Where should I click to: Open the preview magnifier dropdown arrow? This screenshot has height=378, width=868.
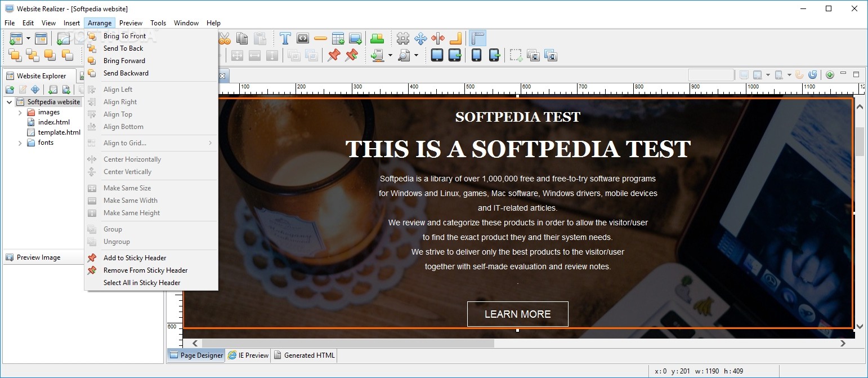click(417, 55)
